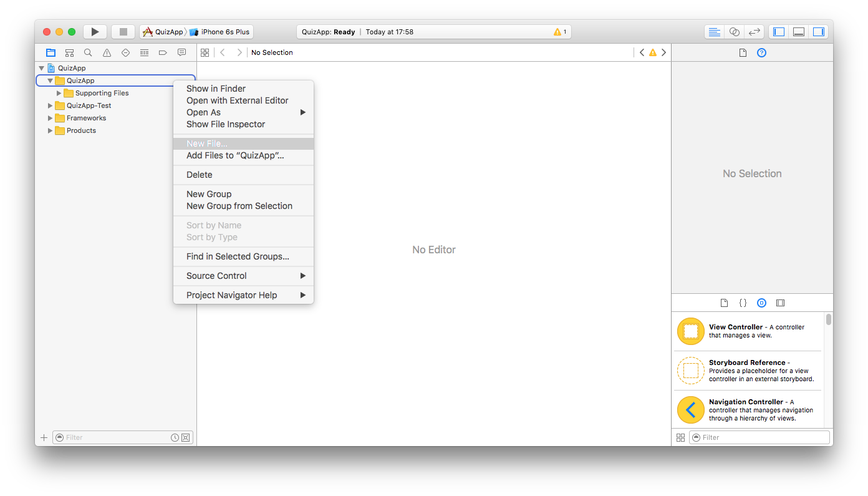Image resolution: width=868 pixels, height=496 pixels.
Task: Collapse the QuizApp project root
Action: pyautogui.click(x=42, y=68)
